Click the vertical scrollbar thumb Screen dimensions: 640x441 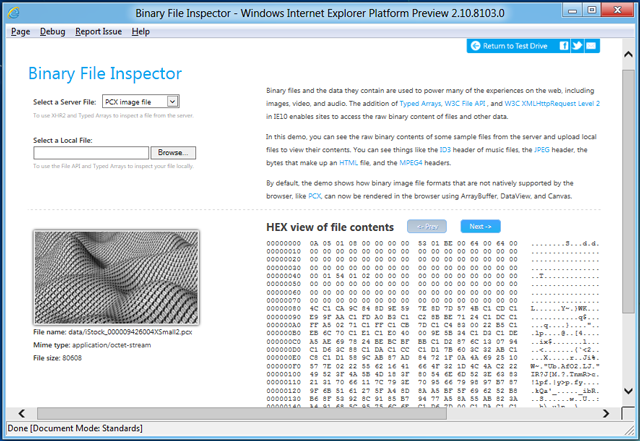tap(629, 192)
